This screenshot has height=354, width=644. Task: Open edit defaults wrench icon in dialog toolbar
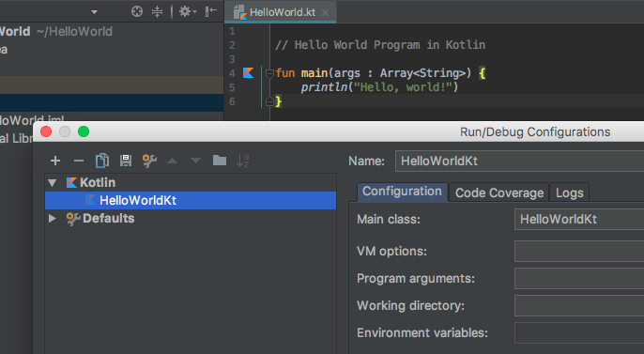[x=149, y=161]
